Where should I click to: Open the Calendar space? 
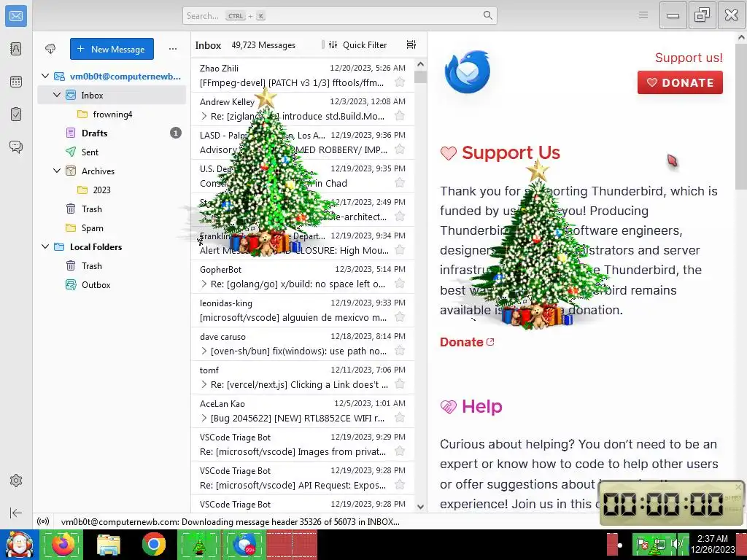(x=16, y=82)
